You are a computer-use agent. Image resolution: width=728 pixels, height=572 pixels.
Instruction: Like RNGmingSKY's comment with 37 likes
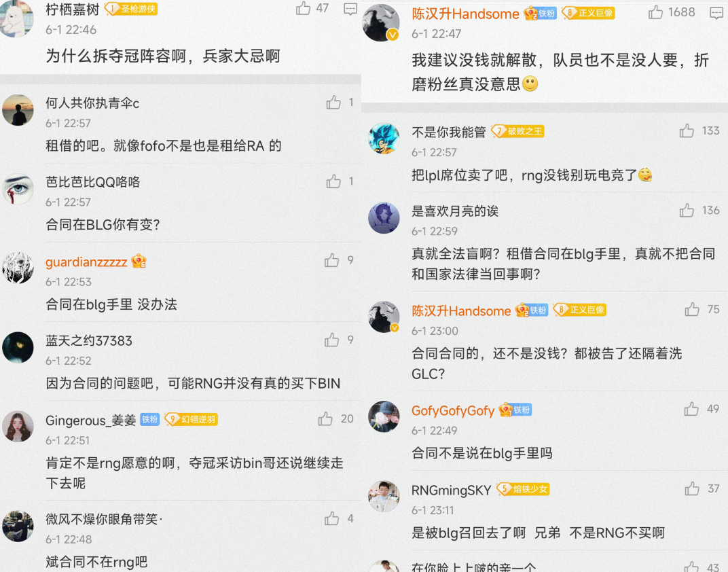click(x=692, y=488)
